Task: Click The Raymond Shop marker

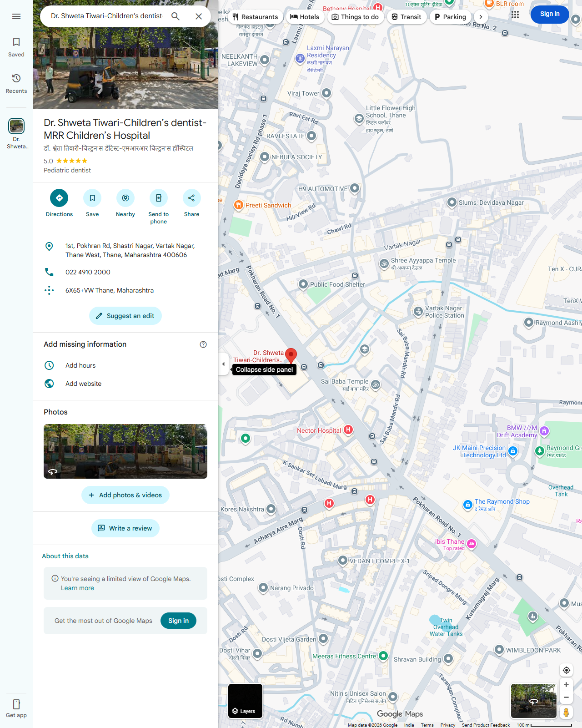Action: pos(467,505)
